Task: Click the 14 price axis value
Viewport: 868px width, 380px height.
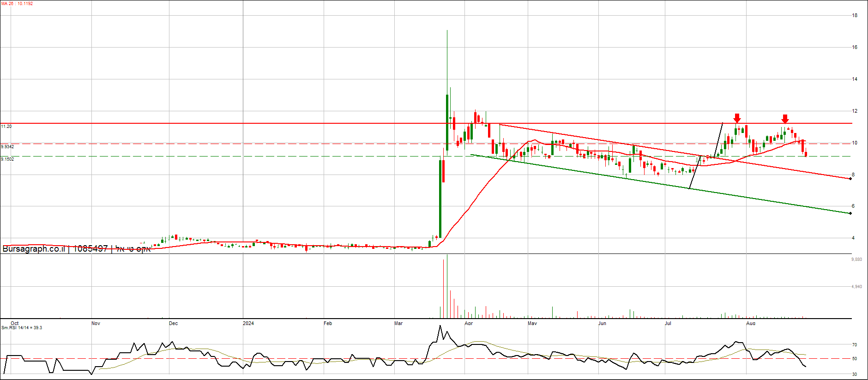Action: 855,79
